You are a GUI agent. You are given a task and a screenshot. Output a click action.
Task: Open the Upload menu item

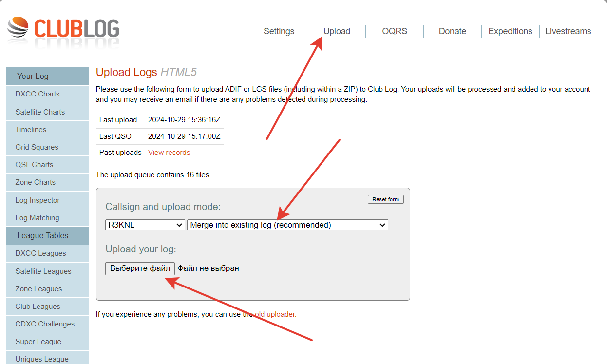click(x=337, y=31)
